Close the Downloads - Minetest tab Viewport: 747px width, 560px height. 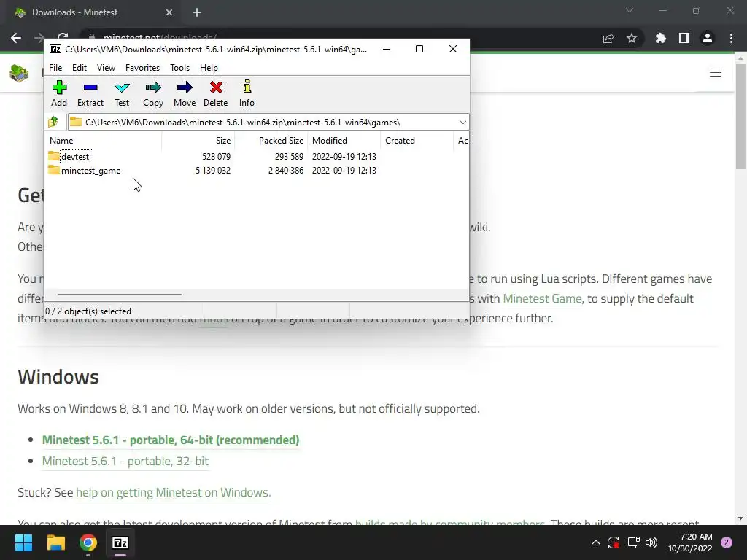click(169, 12)
